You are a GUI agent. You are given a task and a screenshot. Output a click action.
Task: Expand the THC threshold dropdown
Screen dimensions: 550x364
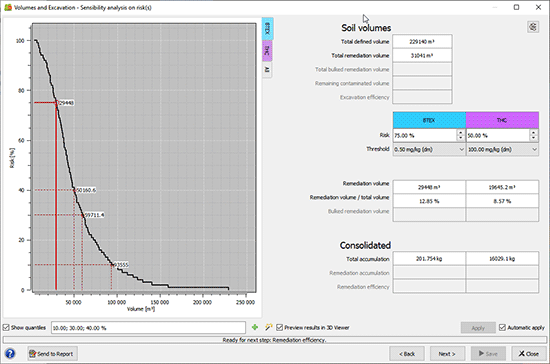(502, 149)
